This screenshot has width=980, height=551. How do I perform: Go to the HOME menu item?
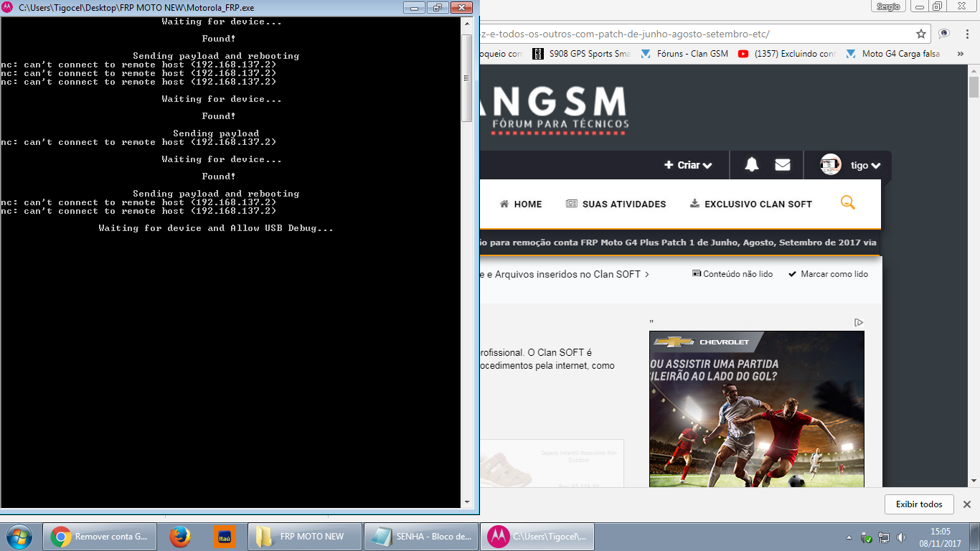[521, 204]
